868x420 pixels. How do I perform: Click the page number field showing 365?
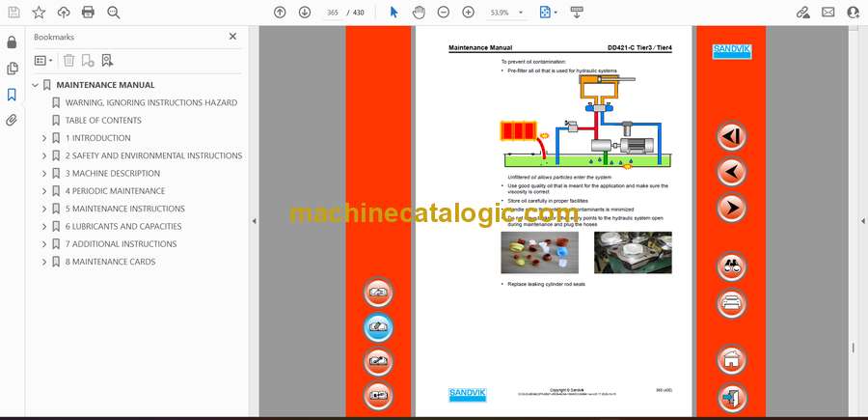(333, 13)
